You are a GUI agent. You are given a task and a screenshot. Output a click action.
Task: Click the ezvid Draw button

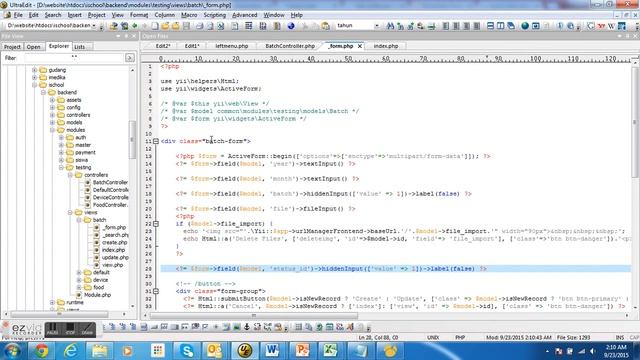[x=87, y=329]
